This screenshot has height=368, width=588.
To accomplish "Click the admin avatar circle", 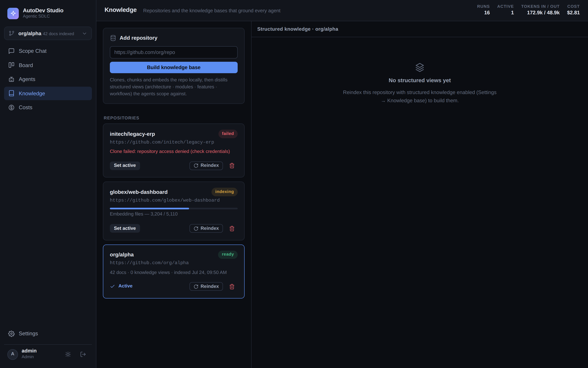I will coord(13,354).
